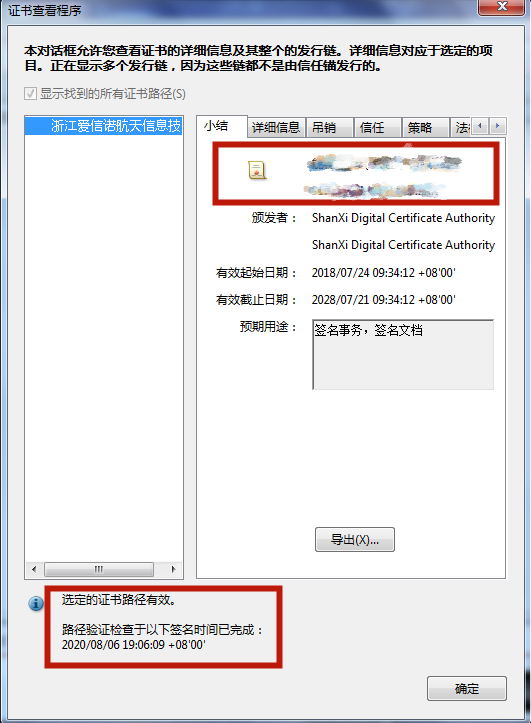Click the tab strip left arrow
This screenshot has height=723, width=531.
coord(480,125)
